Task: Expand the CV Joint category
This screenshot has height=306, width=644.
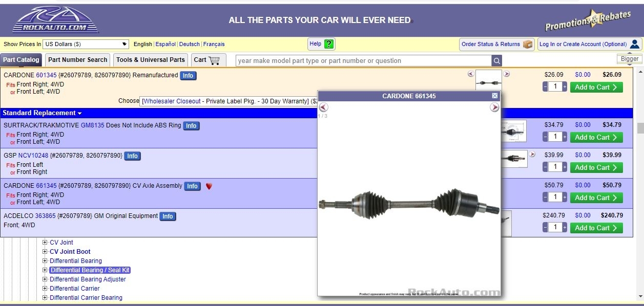Action: tap(45, 243)
